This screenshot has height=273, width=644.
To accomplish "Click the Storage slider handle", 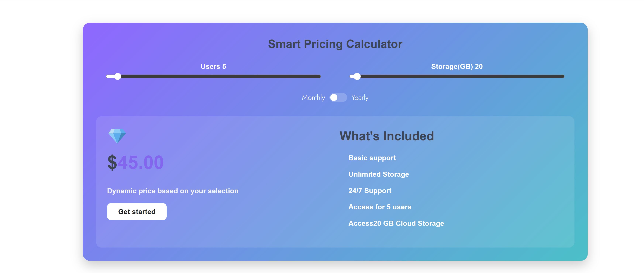I will [x=357, y=76].
